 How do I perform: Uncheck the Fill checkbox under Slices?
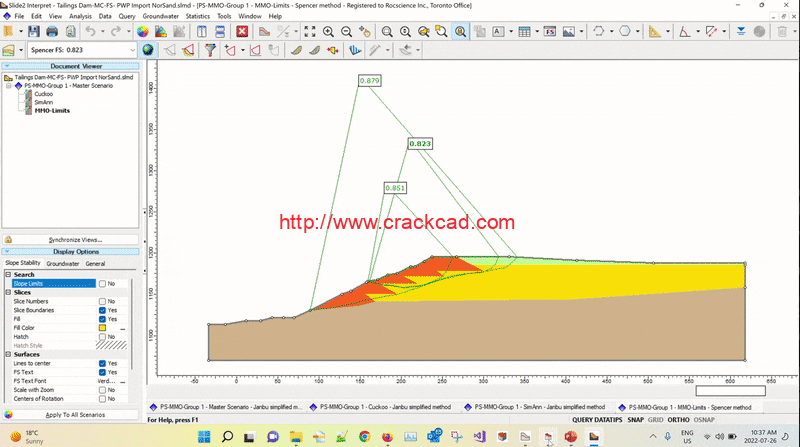point(102,319)
